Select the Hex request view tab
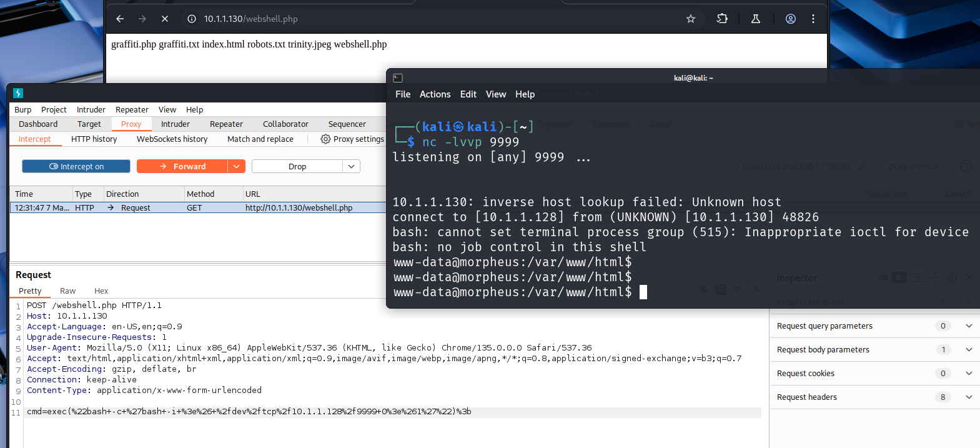The height and width of the screenshot is (448, 980). tap(101, 291)
